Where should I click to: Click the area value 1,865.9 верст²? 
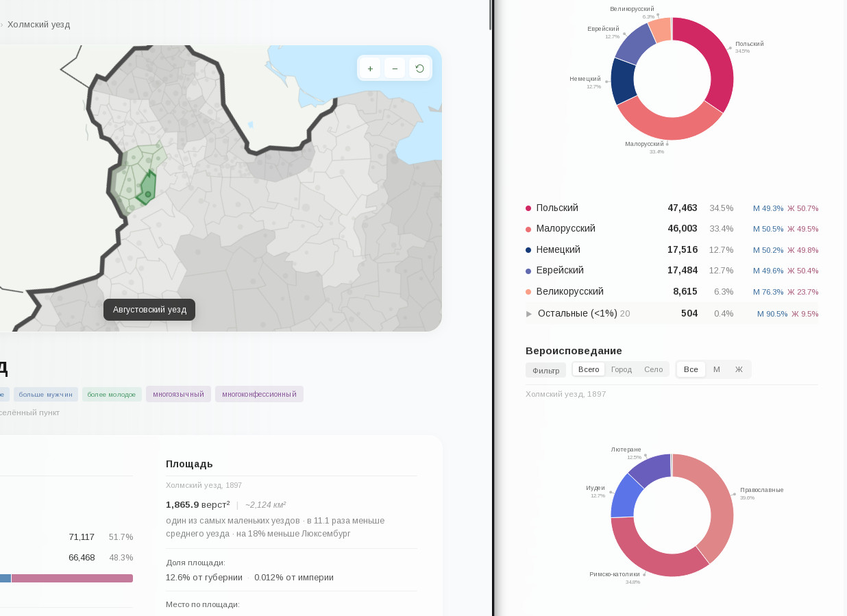click(198, 504)
